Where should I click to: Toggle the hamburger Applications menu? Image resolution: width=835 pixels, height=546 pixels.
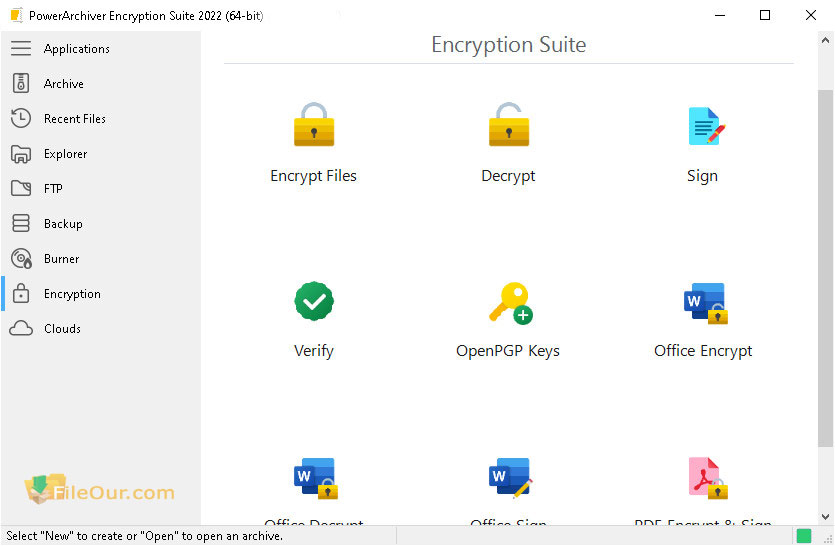(21, 48)
